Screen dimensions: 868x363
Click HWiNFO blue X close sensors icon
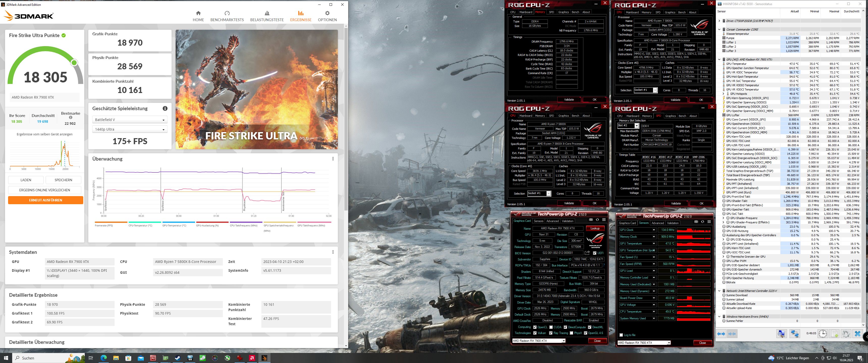coord(857,334)
